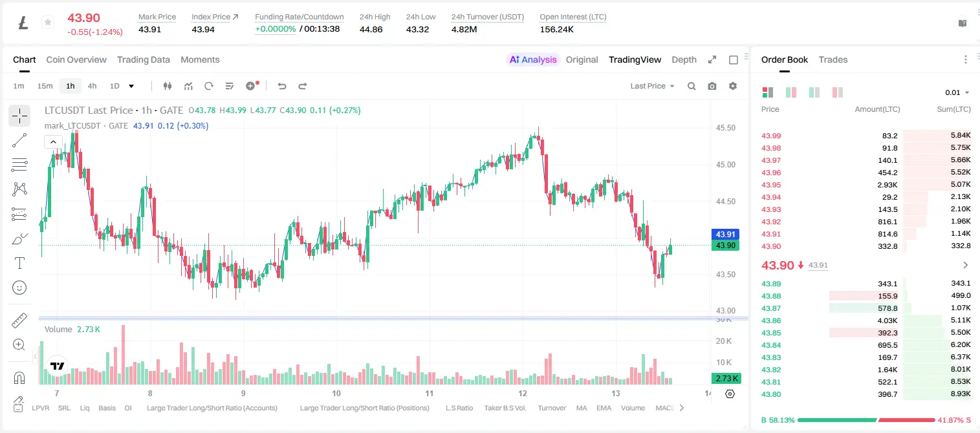Open the emoji sticker tool
980x433 pixels.
click(x=19, y=288)
